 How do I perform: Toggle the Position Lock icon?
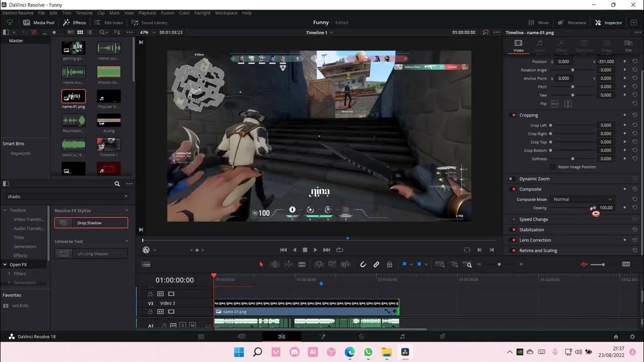click(389, 264)
